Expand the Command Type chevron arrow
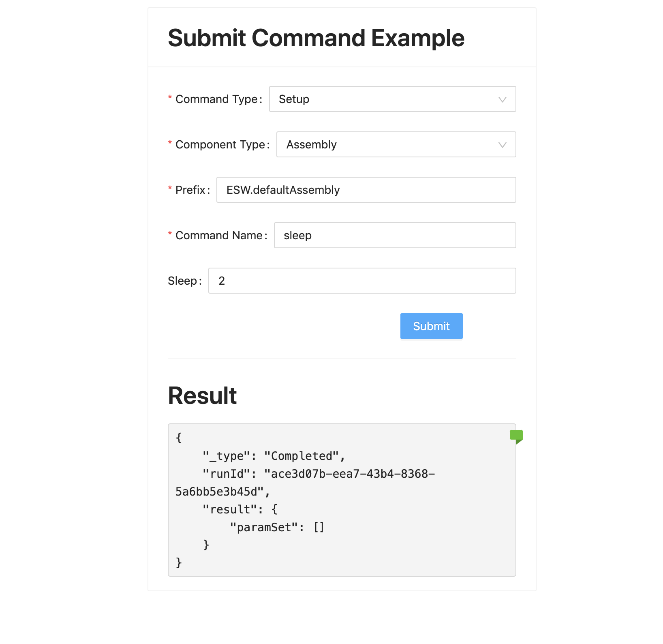663x644 pixels. click(503, 99)
